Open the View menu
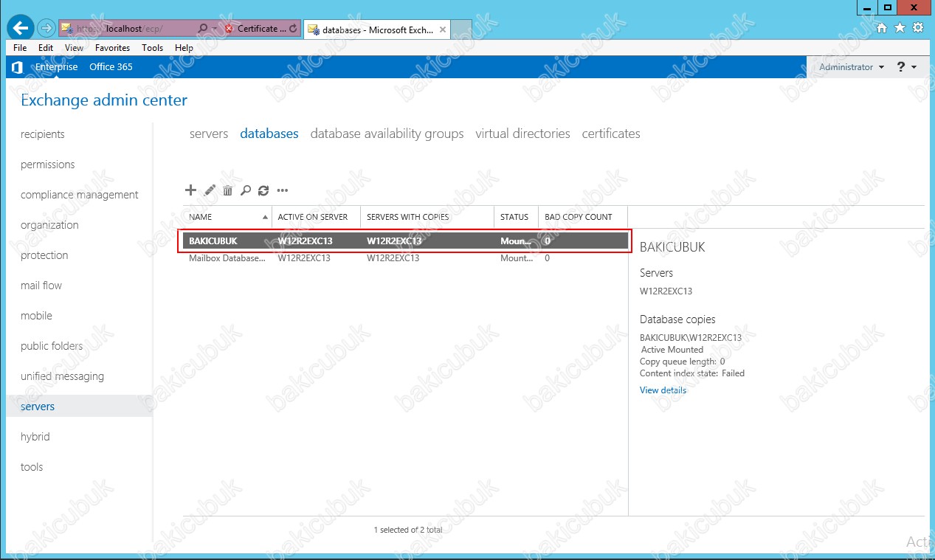The image size is (935, 560). [74, 48]
